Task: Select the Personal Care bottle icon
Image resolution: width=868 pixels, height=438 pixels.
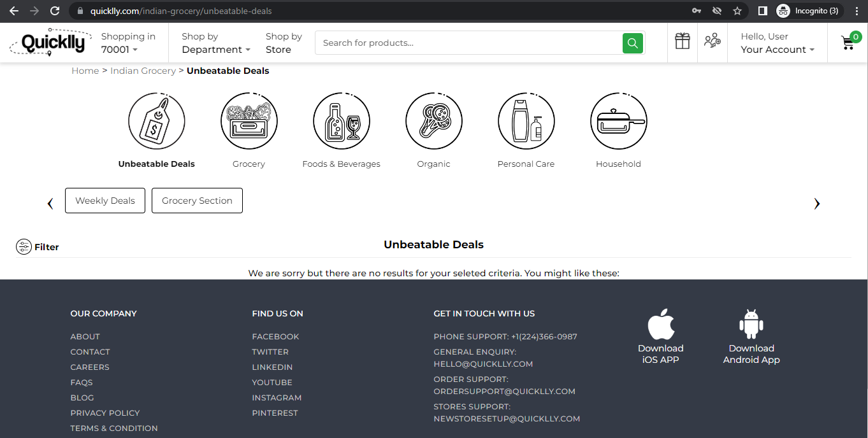Action: 526,121
